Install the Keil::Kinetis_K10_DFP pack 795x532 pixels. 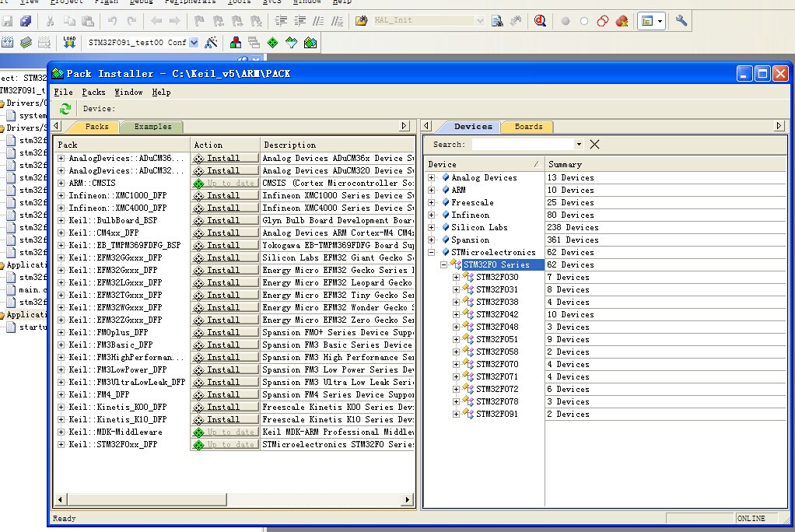[x=226, y=419]
